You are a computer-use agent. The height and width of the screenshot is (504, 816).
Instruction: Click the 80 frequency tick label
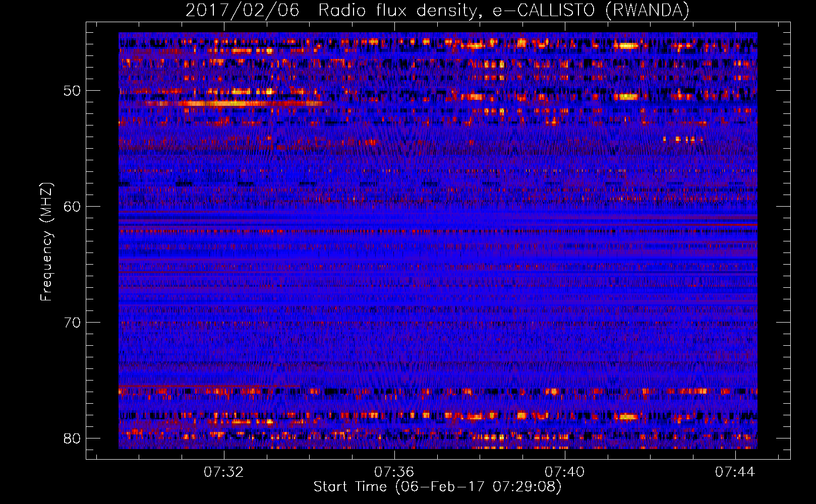tap(72, 438)
